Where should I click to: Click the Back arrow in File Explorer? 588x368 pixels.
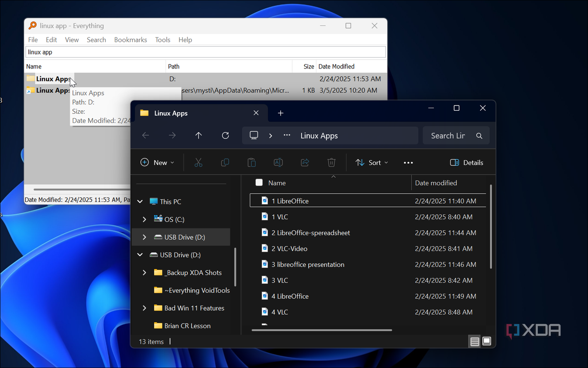pos(146,136)
